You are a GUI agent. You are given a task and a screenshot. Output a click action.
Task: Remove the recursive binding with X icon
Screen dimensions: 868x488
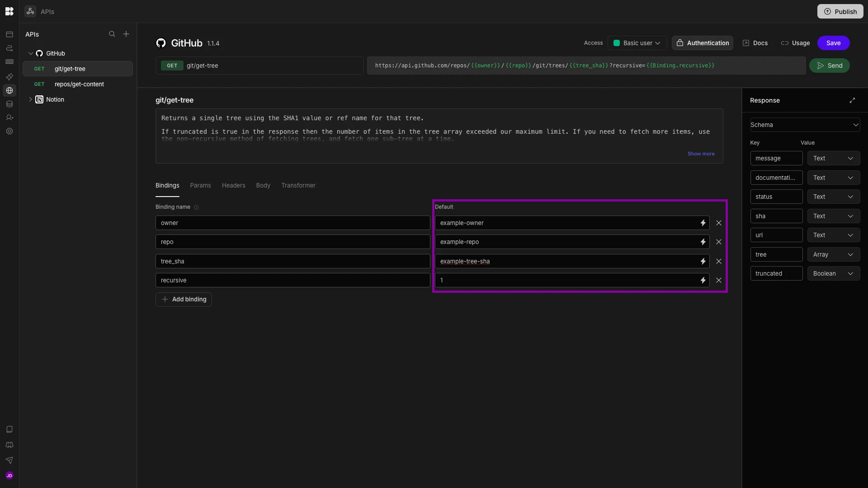[719, 280]
